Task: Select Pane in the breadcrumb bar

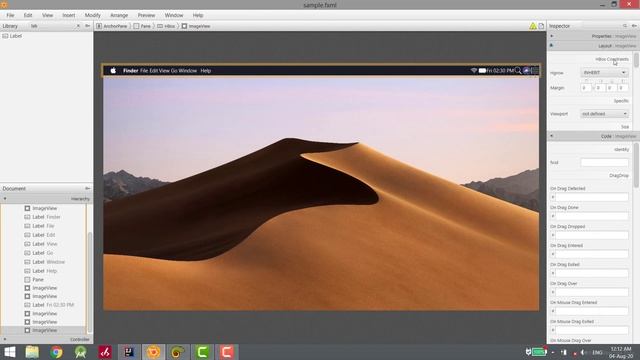Action: pos(142,26)
